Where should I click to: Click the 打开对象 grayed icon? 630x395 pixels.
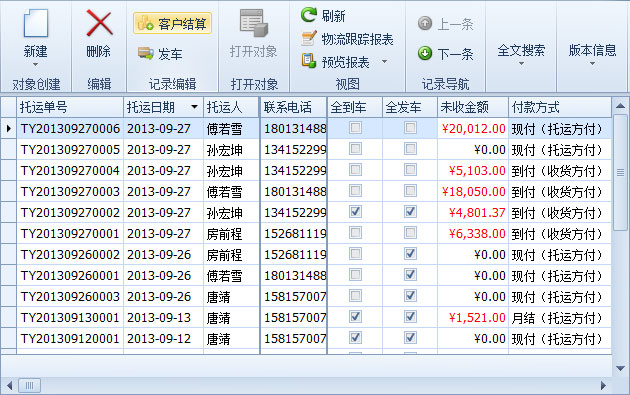tap(254, 23)
